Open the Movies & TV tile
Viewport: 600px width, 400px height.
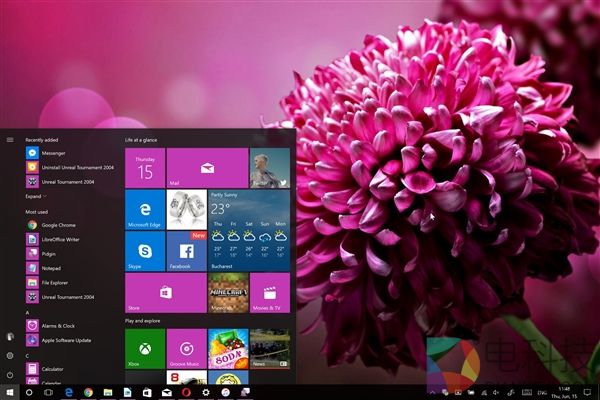tap(270, 293)
